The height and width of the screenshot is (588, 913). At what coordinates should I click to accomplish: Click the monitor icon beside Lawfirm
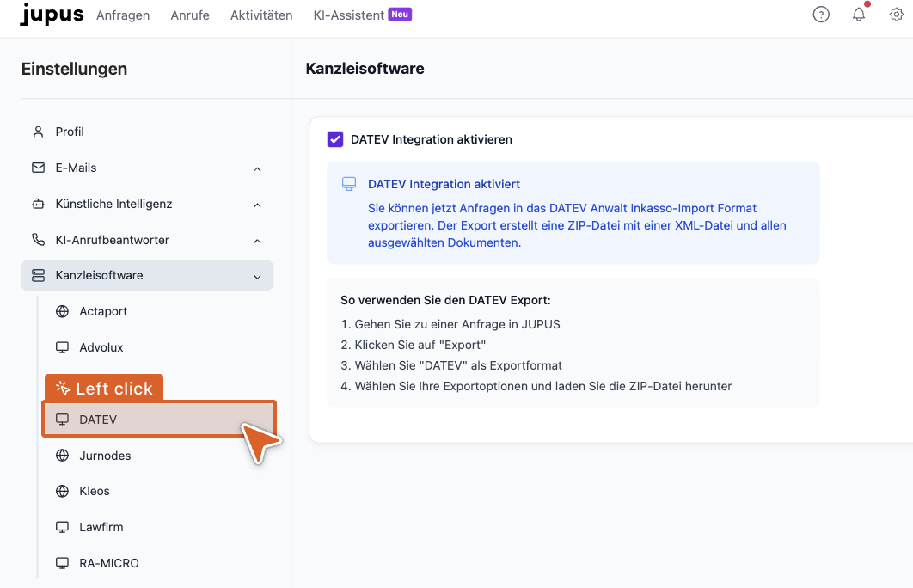pyautogui.click(x=62, y=527)
